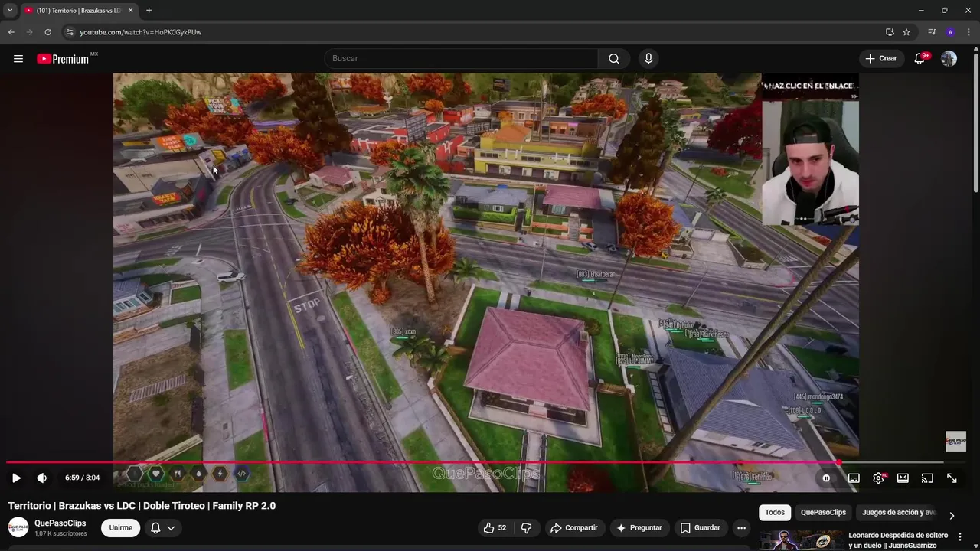Screen dimensions: 980x551
Task: Click the search magnifier button
Action: (614, 59)
